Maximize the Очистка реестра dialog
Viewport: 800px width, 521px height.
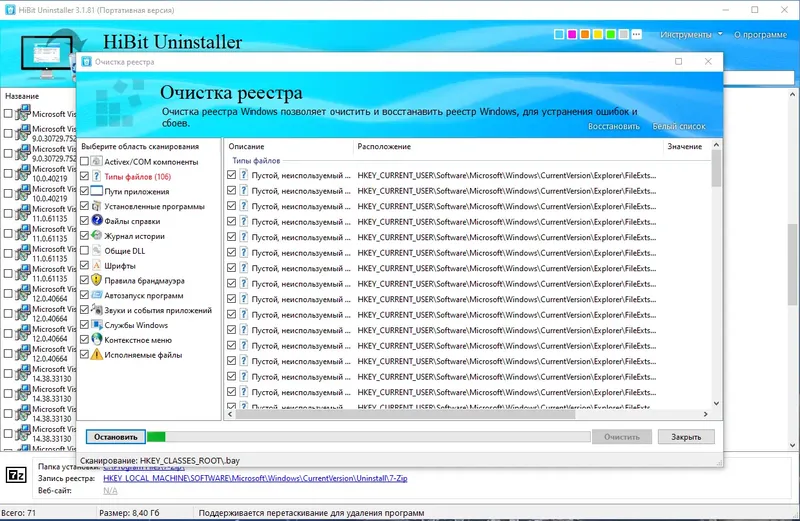click(x=678, y=61)
